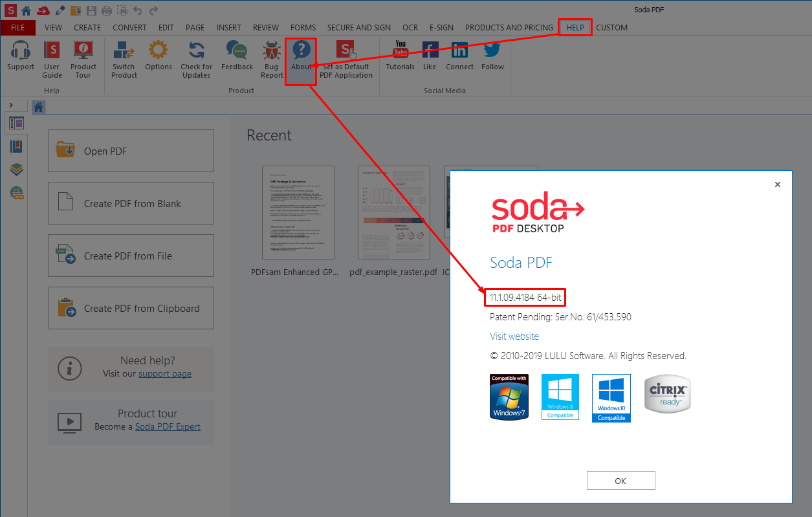812x517 pixels.
Task: Open the Bookmarks side panel
Action: point(16,146)
